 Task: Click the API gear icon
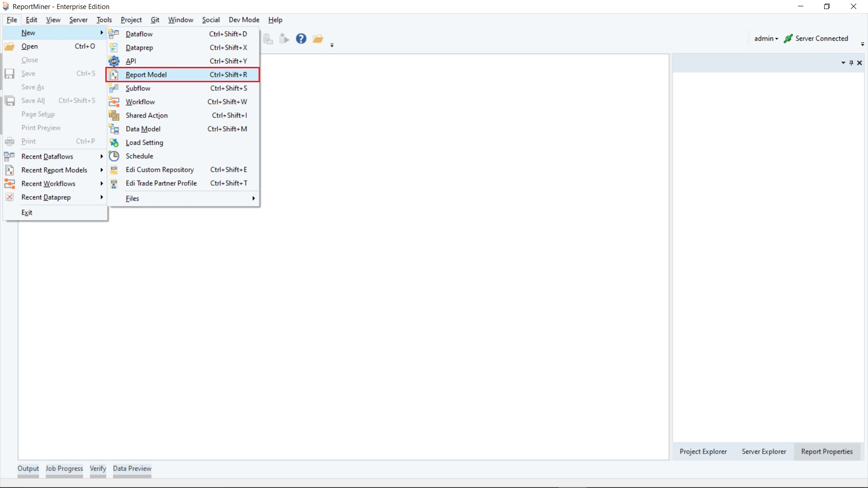coord(114,61)
